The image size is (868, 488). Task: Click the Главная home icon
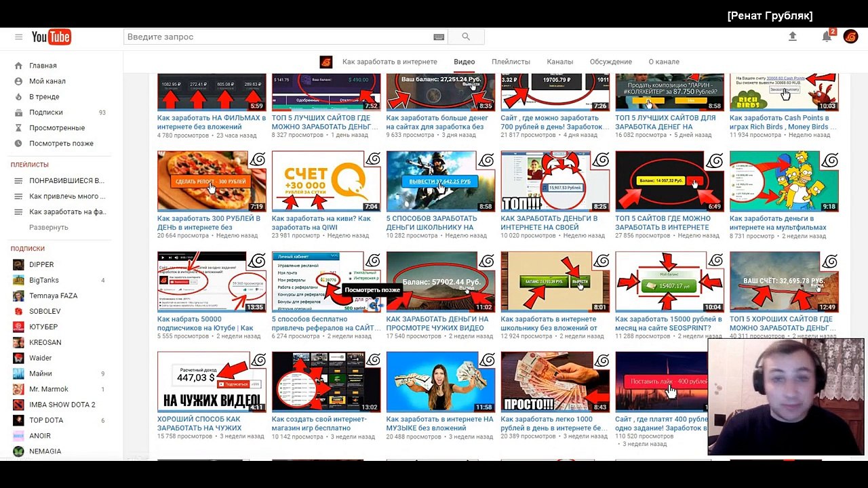click(18, 66)
